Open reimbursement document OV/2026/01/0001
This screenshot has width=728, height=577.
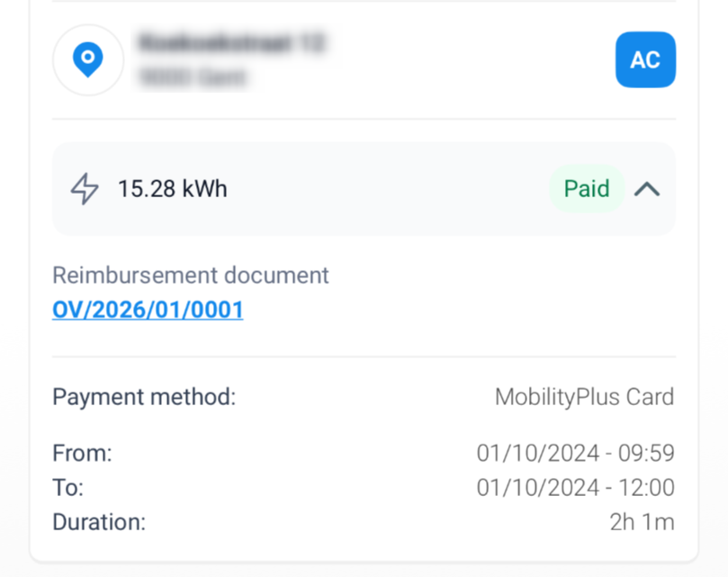click(x=148, y=310)
